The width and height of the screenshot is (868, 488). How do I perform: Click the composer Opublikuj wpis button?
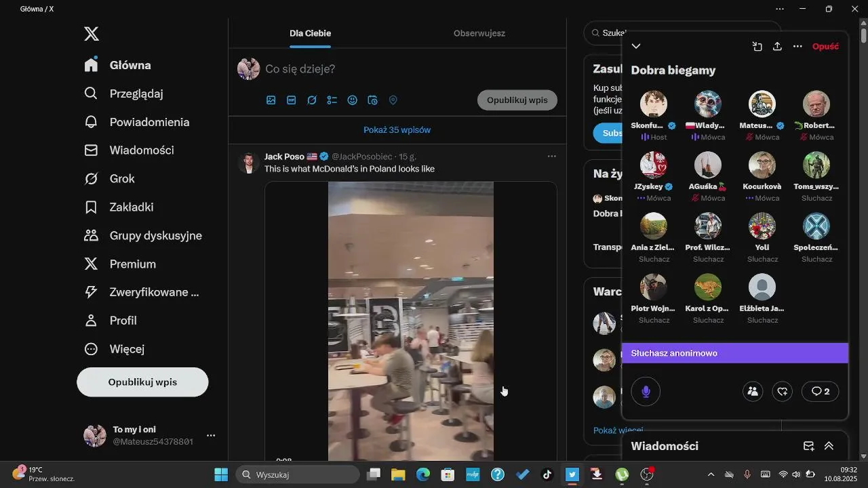click(x=517, y=100)
